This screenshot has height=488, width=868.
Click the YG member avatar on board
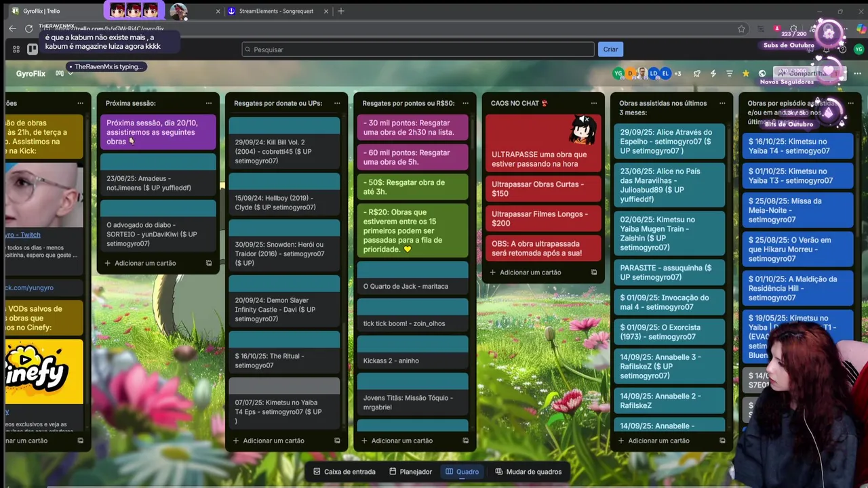click(618, 73)
